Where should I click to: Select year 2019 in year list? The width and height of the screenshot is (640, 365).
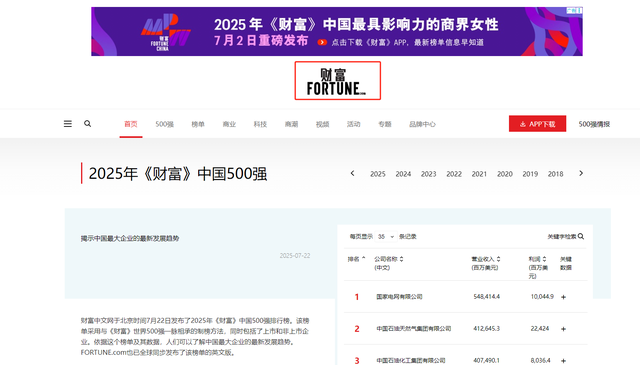coord(530,174)
